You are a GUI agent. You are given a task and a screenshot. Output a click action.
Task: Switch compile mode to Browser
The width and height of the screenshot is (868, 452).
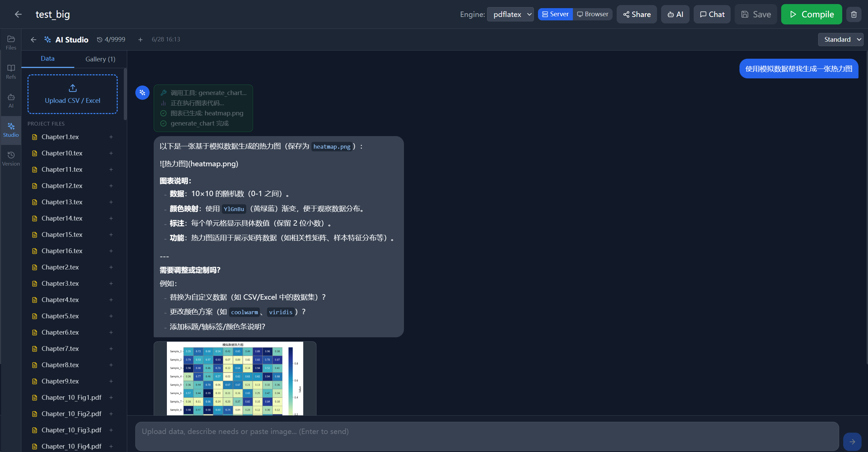[593, 14]
